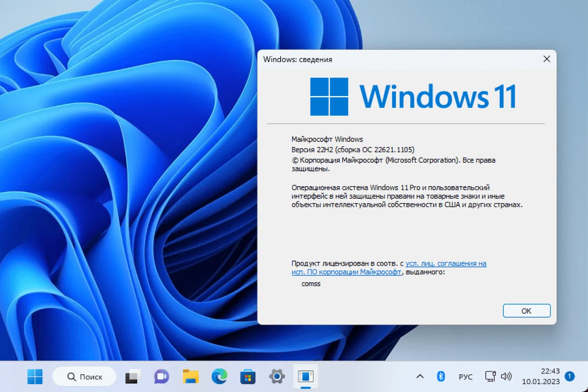Click the Windows Start button

coord(35,376)
